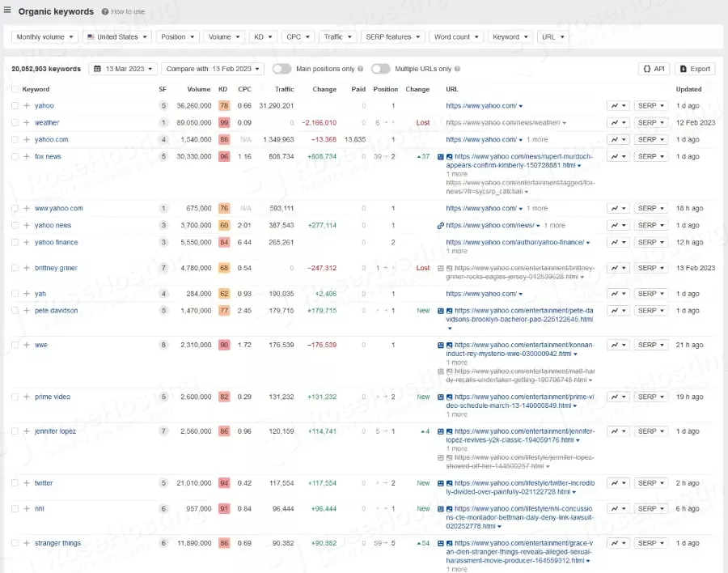Click the KD 99 badge for weather
Viewport: 728px width, 573px height.
coord(224,123)
